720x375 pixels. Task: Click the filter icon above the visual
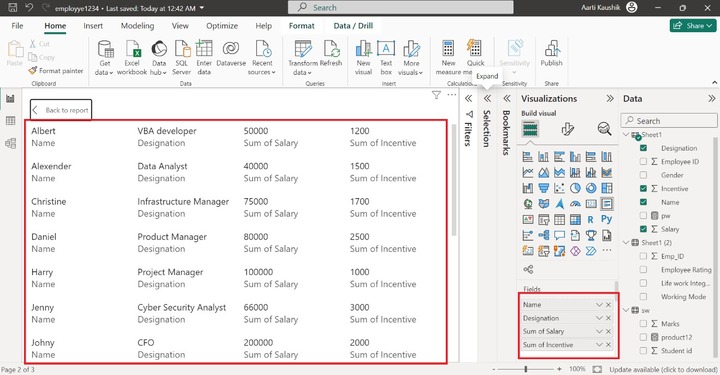pos(436,95)
